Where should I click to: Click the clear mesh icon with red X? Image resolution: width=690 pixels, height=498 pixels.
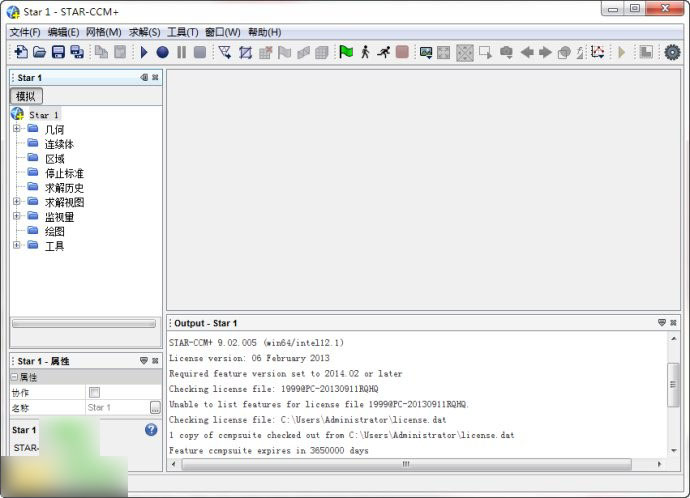click(x=265, y=52)
